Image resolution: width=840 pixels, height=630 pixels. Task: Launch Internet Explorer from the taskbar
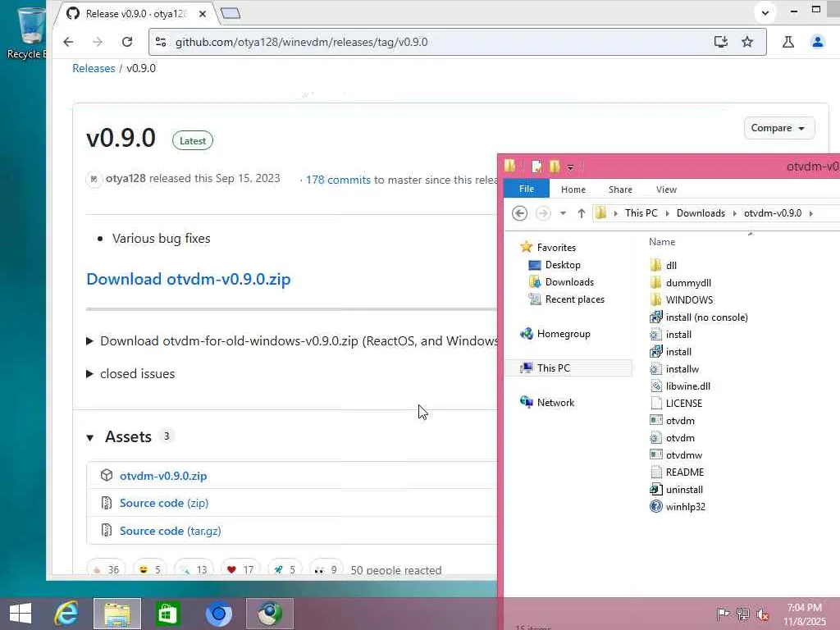pos(66,614)
